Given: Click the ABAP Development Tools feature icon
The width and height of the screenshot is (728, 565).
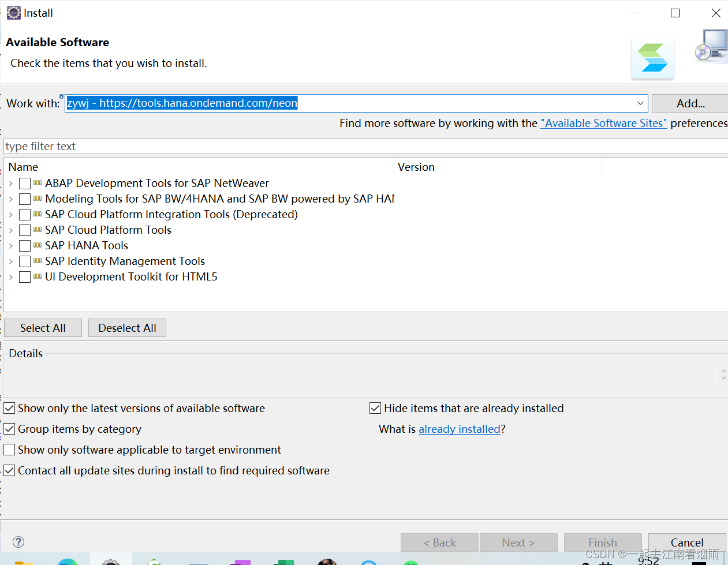Looking at the screenshot, I should [38, 183].
